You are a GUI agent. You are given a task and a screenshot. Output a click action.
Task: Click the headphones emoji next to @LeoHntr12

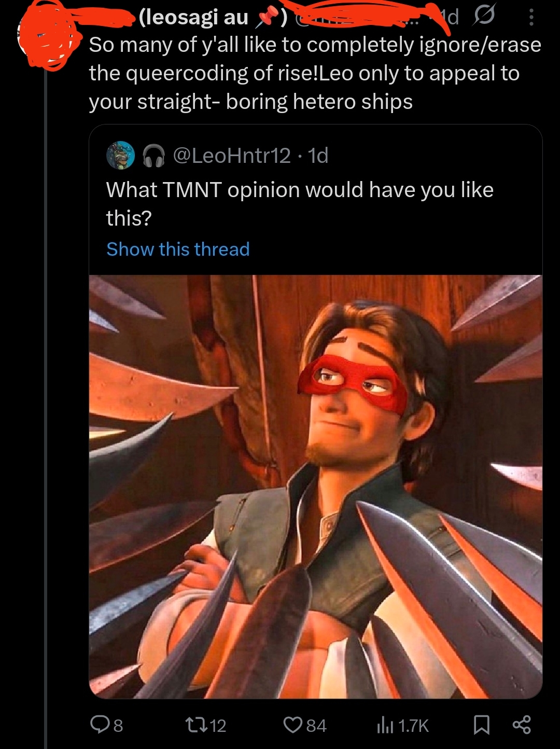point(153,155)
